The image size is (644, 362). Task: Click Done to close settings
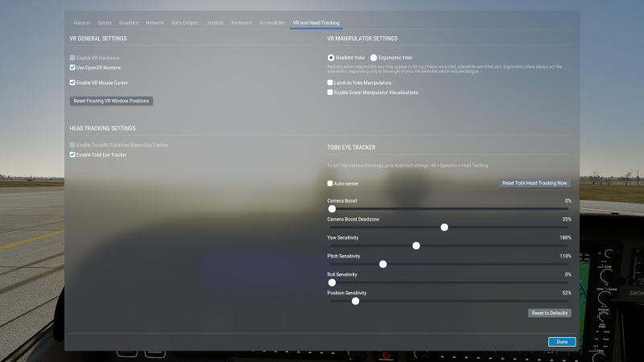click(x=562, y=341)
